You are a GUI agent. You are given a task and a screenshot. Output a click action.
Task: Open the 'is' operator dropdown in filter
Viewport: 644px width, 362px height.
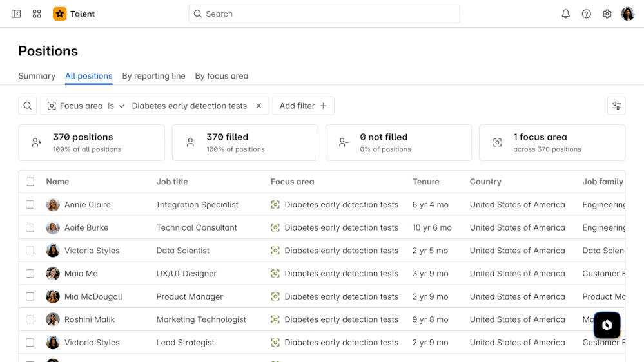(x=116, y=106)
